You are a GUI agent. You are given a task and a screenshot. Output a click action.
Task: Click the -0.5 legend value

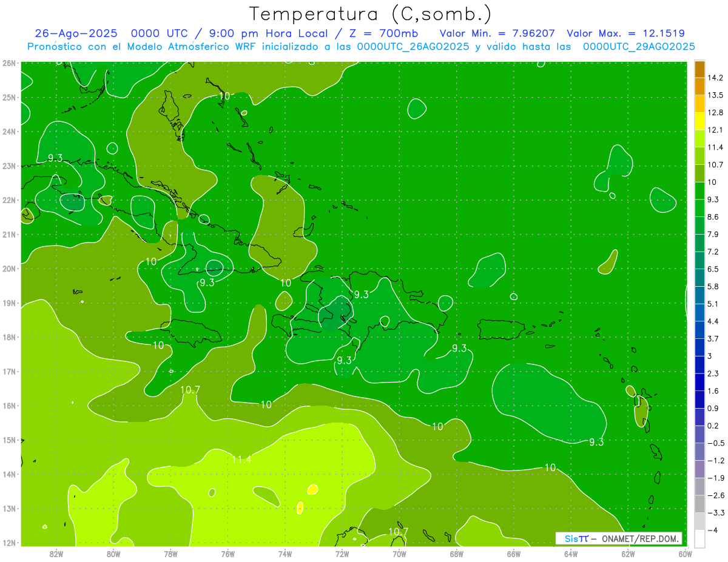716,443
